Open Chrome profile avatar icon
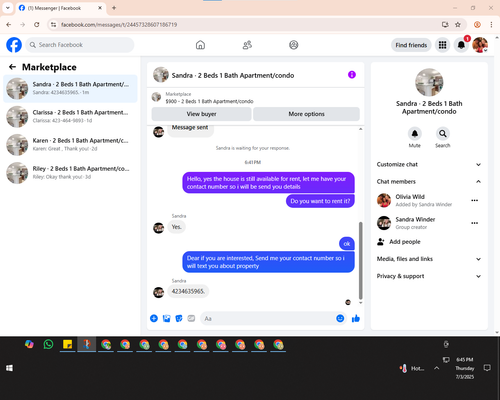This screenshot has height=400, width=500. tap(477, 24)
